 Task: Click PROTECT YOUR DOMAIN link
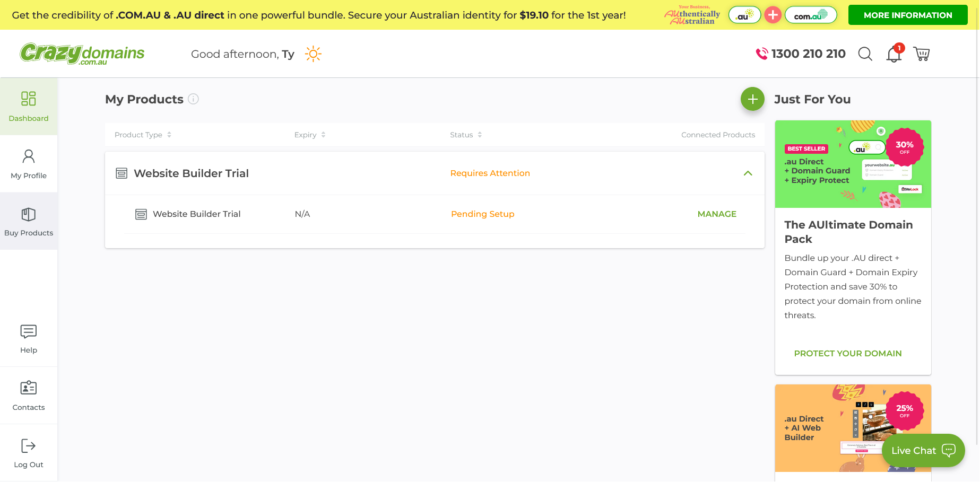click(x=848, y=354)
